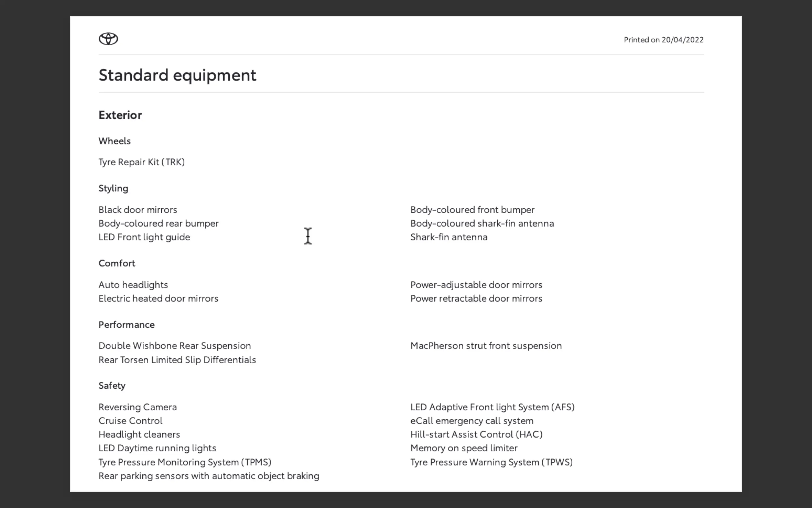Click the Toyota logo icon
This screenshot has width=812, height=508.
click(x=108, y=39)
